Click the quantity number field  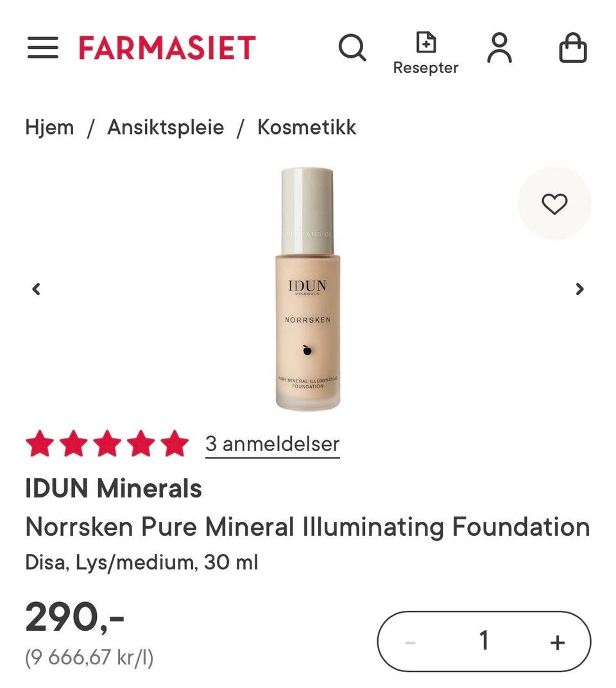[x=484, y=641]
